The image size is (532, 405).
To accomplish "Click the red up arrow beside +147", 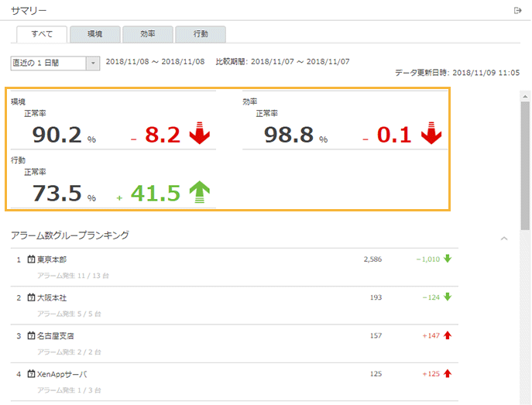I will point(447,335).
